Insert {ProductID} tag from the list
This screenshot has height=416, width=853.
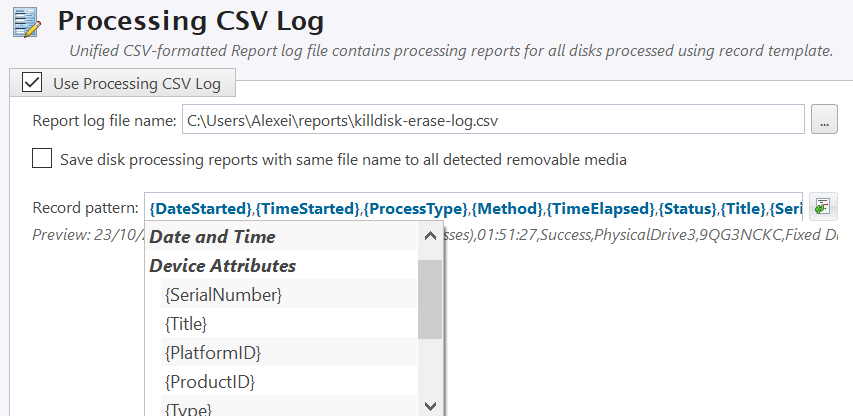point(209,382)
